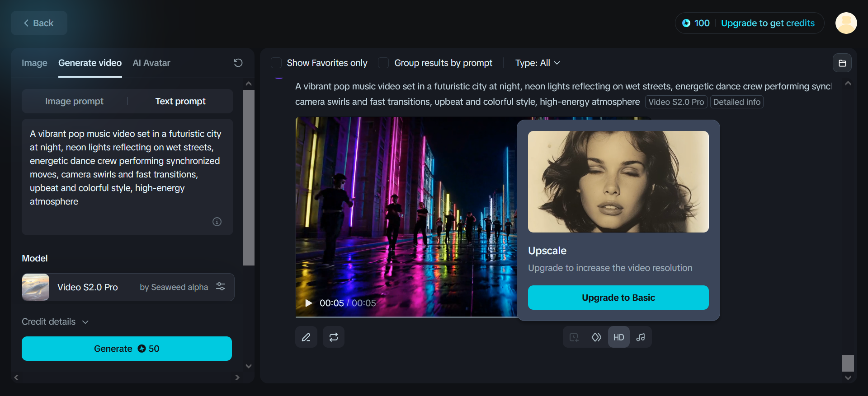Enable Group results by prompt checkbox
This screenshot has width=868, height=396.
pos(383,63)
